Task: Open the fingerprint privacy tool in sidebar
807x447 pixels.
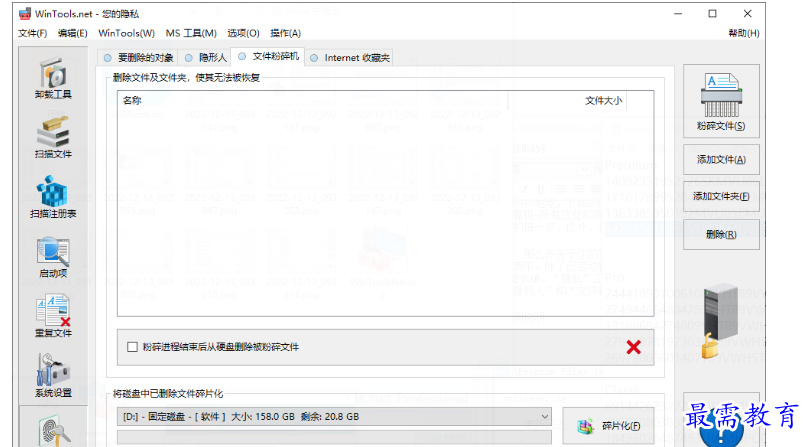Action: tap(54, 431)
